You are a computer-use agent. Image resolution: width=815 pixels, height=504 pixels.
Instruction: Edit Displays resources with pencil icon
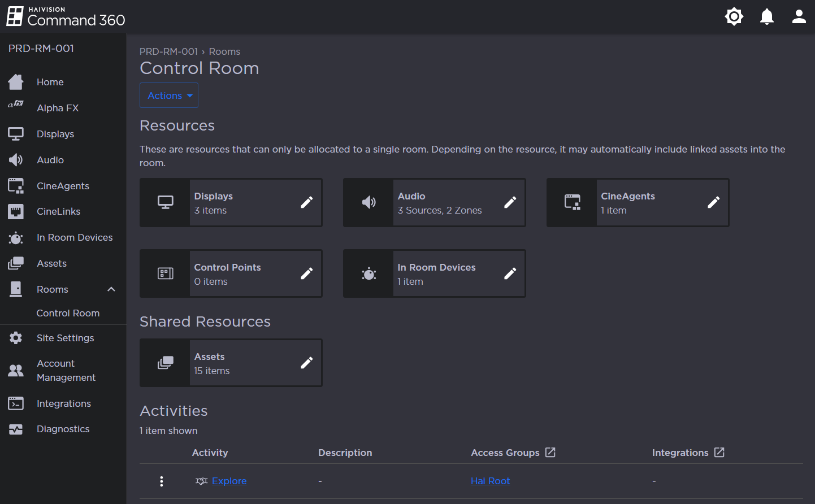click(x=306, y=202)
